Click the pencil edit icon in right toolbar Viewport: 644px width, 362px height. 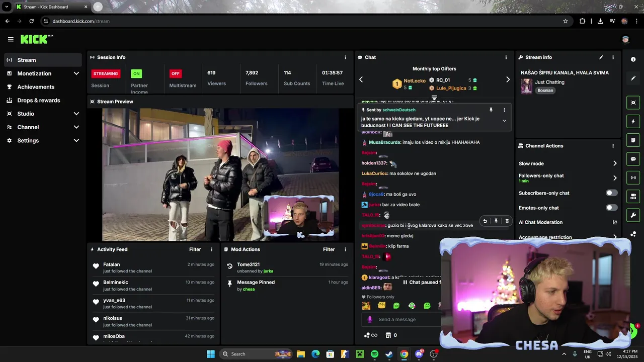click(633, 78)
